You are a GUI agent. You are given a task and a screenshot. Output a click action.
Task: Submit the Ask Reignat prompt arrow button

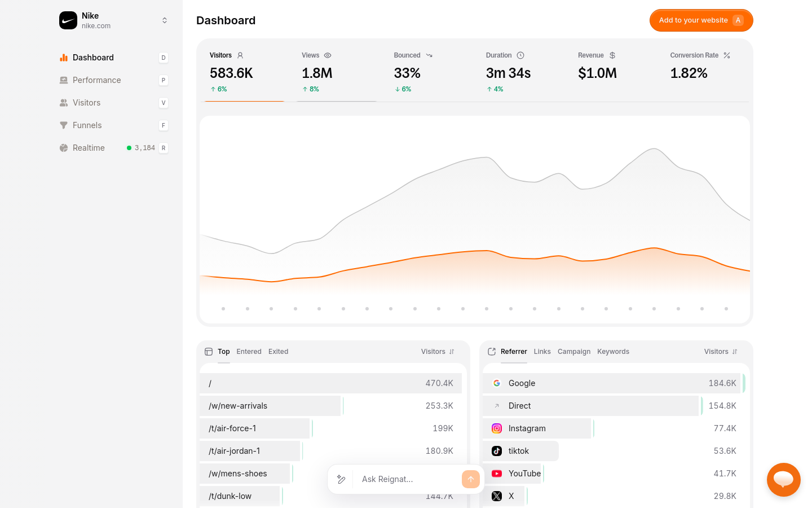click(x=471, y=479)
